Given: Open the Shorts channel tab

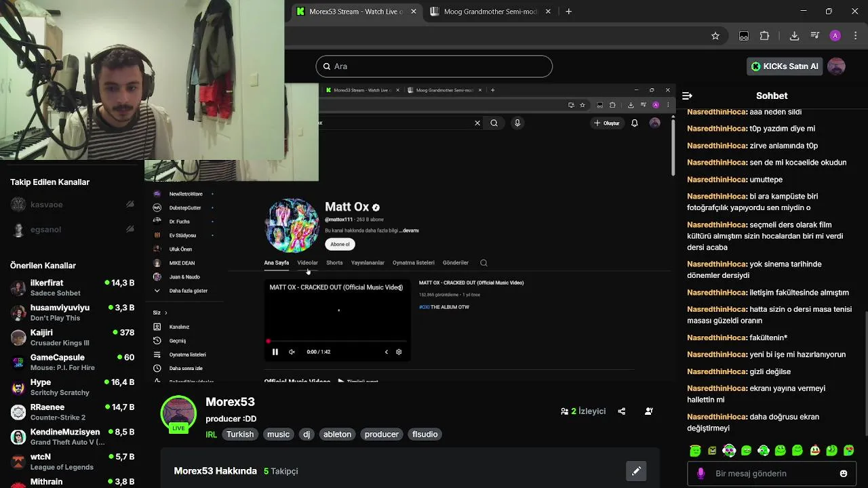Looking at the screenshot, I should 334,263.
